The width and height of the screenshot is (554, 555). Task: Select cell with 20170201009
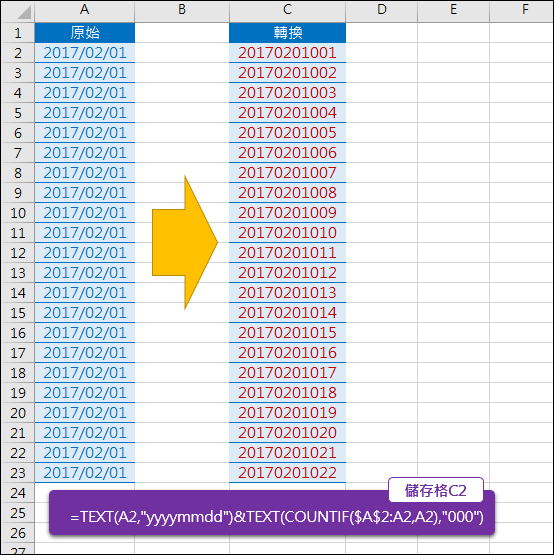click(287, 213)
